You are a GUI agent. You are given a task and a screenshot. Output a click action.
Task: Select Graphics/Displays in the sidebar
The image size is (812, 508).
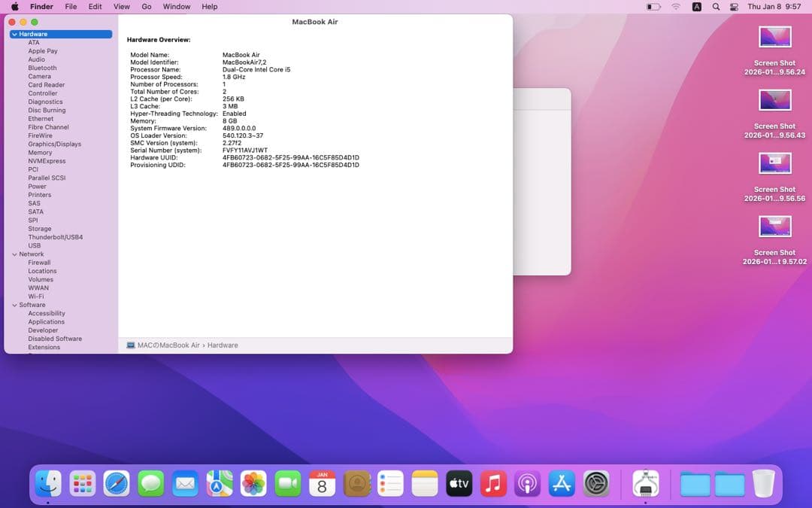54,144
